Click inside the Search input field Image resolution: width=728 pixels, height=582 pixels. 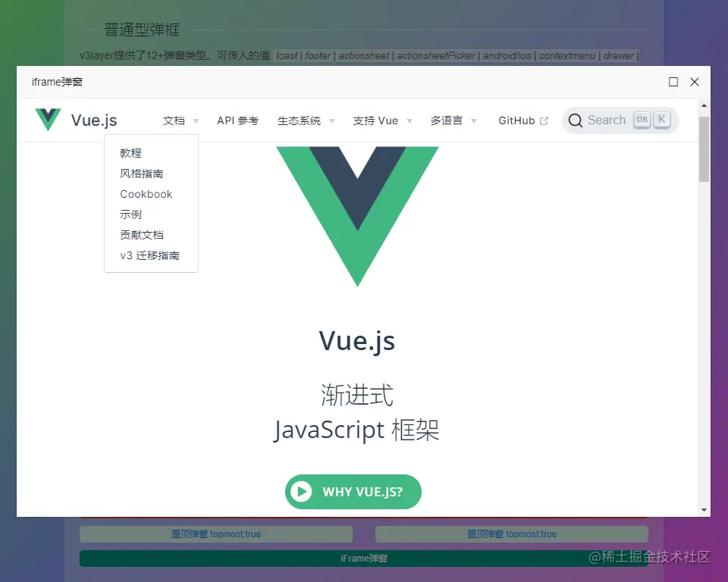[x=607, y=120]
